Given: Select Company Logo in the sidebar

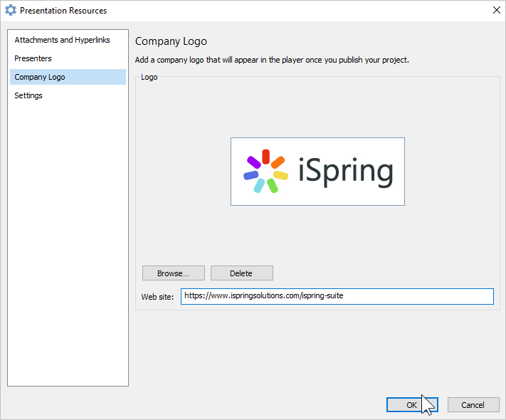Looking at the screenshot, I should click(68, 77).
